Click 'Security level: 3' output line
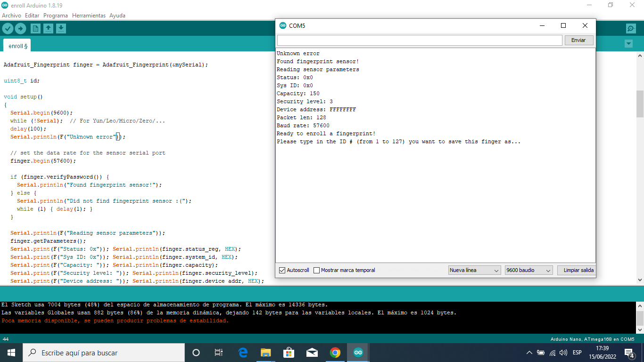This screenshot has width=644, height=362. pos(305,101)
